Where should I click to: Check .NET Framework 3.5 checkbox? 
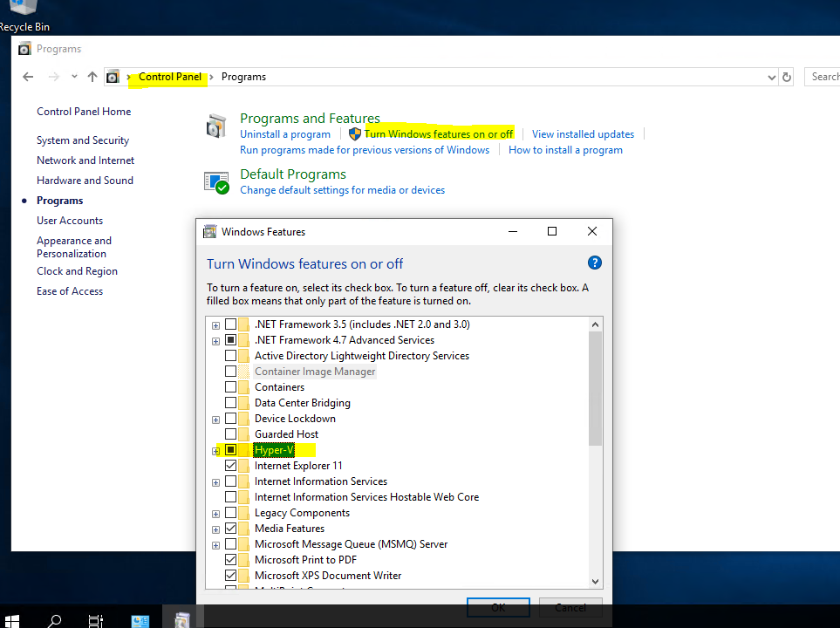point(230,324)
